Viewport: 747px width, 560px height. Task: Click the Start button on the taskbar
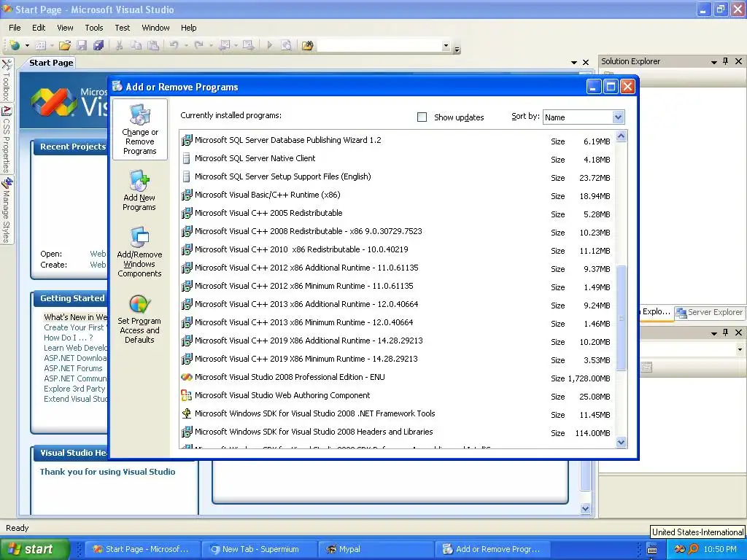click(x=35, y=549)
